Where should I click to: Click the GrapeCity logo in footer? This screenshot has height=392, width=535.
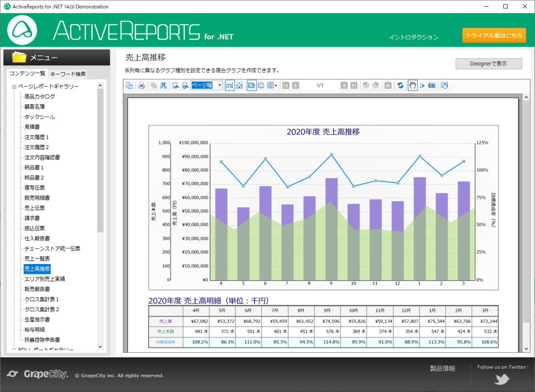38,374
